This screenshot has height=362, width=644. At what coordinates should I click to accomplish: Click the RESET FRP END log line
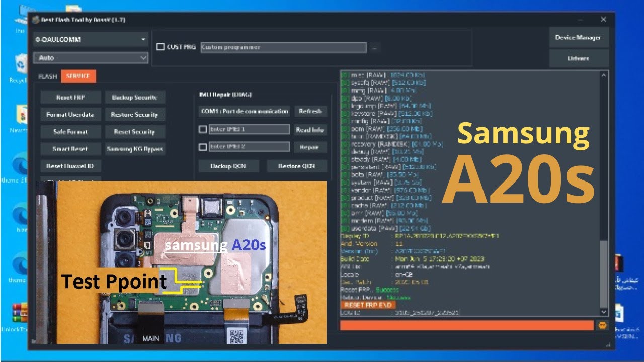click(368, 305)
